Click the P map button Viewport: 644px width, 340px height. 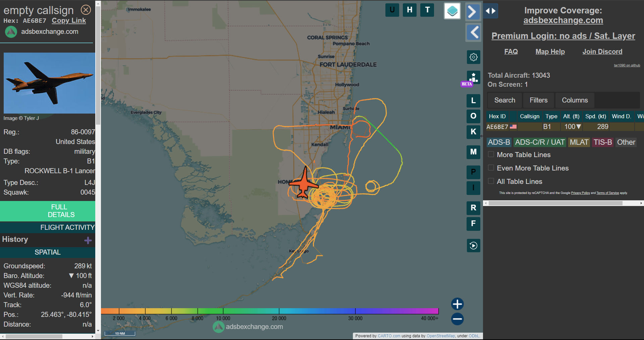(473, 172)
